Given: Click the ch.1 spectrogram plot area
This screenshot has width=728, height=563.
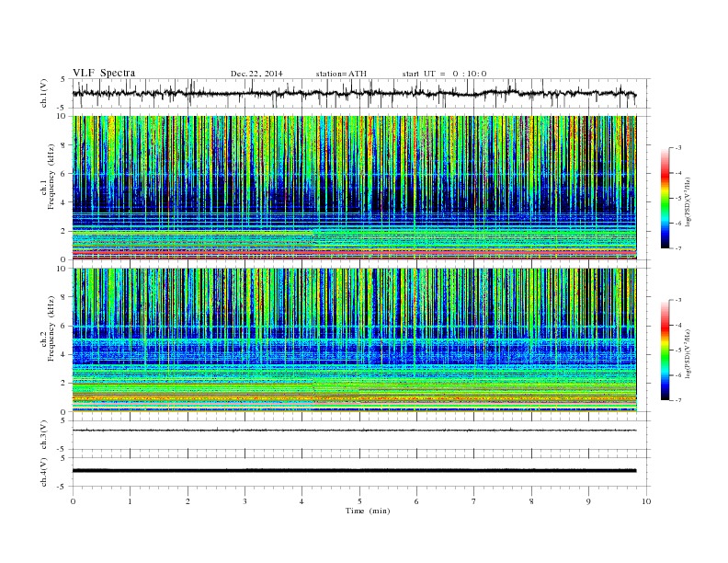Looking at the screenshot, I should point(354,188).
